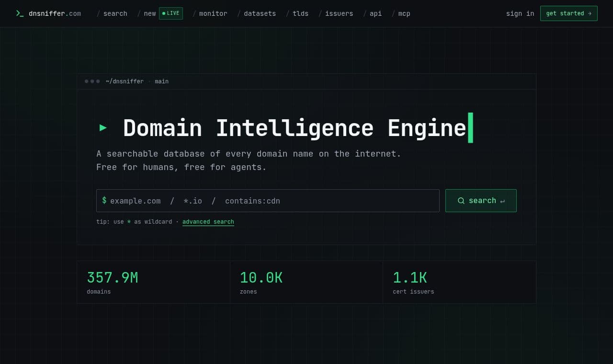
Task: Click the sign in link
Action: pyautogui.click(x=520, y=13)
